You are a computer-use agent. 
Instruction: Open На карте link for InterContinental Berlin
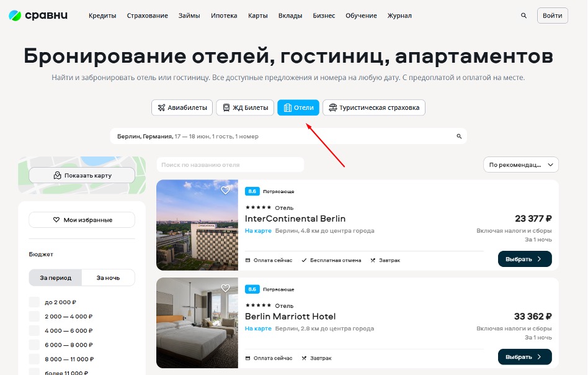click(258, 231)
